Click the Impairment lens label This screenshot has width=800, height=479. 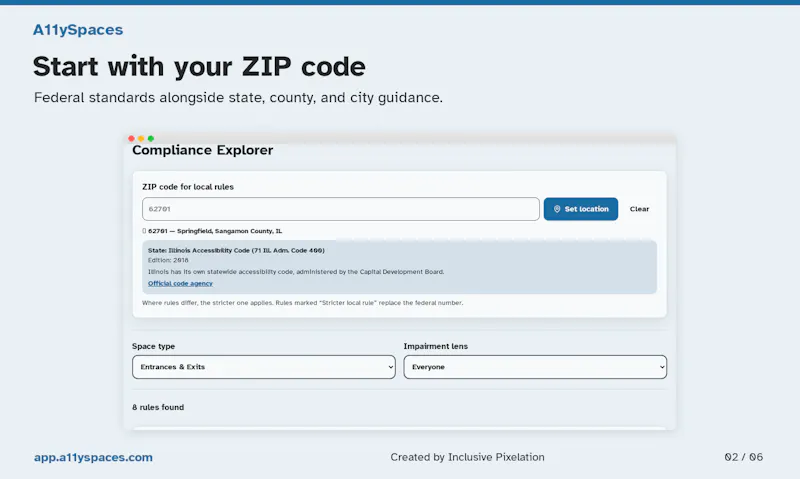click(436, 346)
